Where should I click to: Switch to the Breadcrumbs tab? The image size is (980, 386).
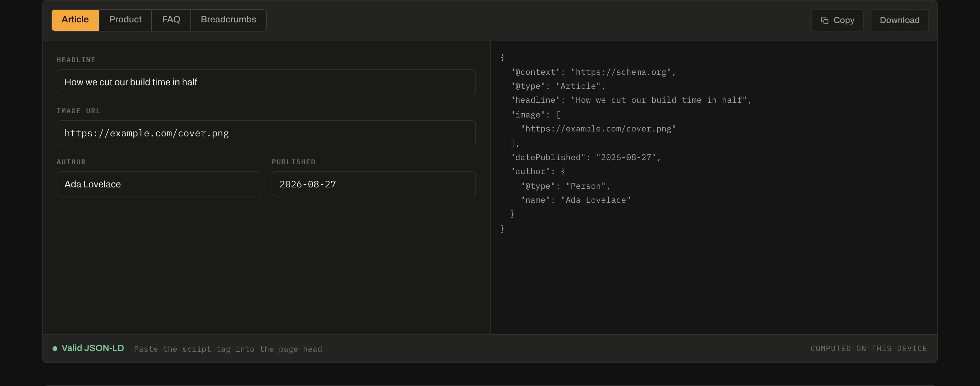(x=228, y=20)
